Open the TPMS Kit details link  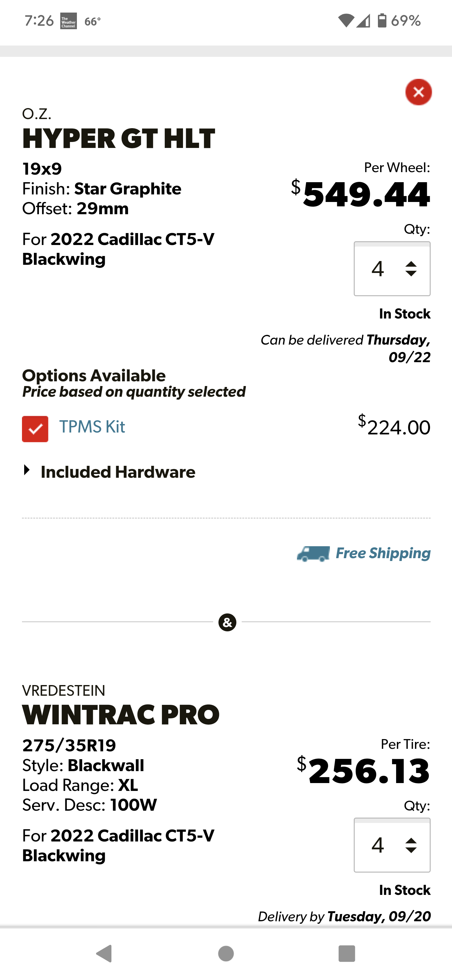click(x=92, y=427)
